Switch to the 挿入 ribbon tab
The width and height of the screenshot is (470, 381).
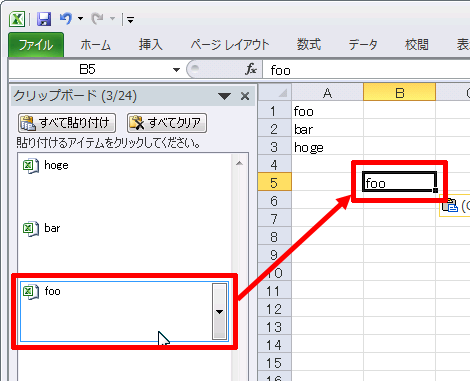click(151, 45)
